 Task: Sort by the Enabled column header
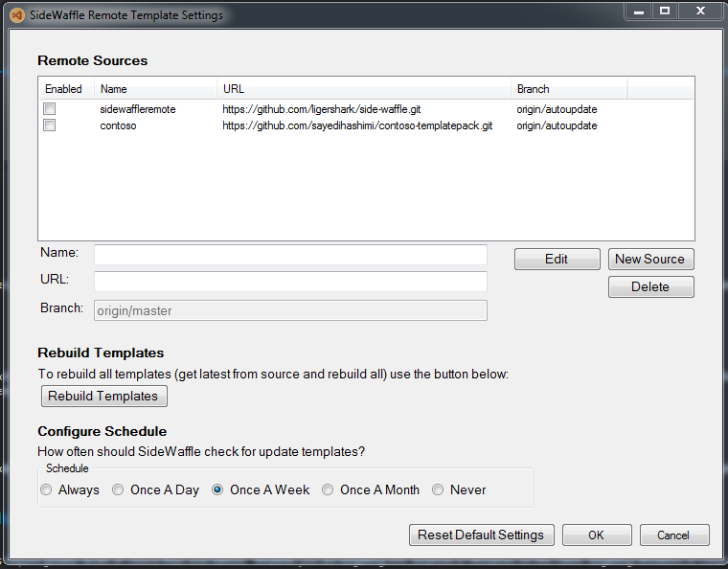(66, 89)
